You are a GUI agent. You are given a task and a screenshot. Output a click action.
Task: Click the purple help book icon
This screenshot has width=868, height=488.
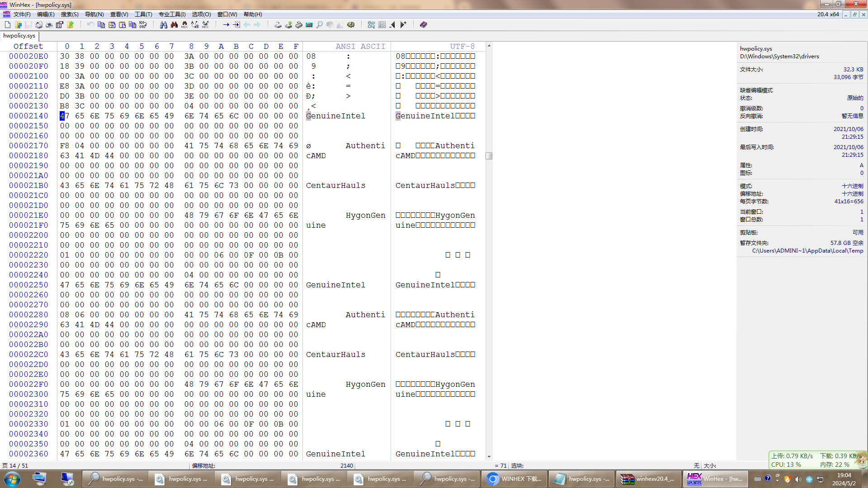(423, 25)
